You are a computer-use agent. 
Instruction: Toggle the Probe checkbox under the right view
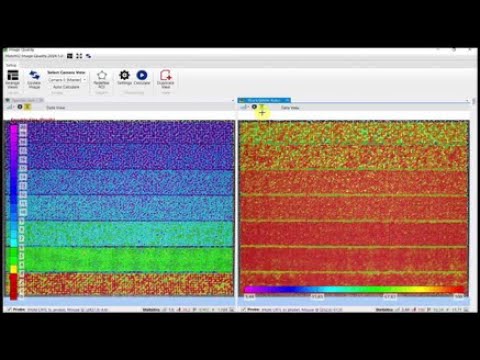click(243, 310)
